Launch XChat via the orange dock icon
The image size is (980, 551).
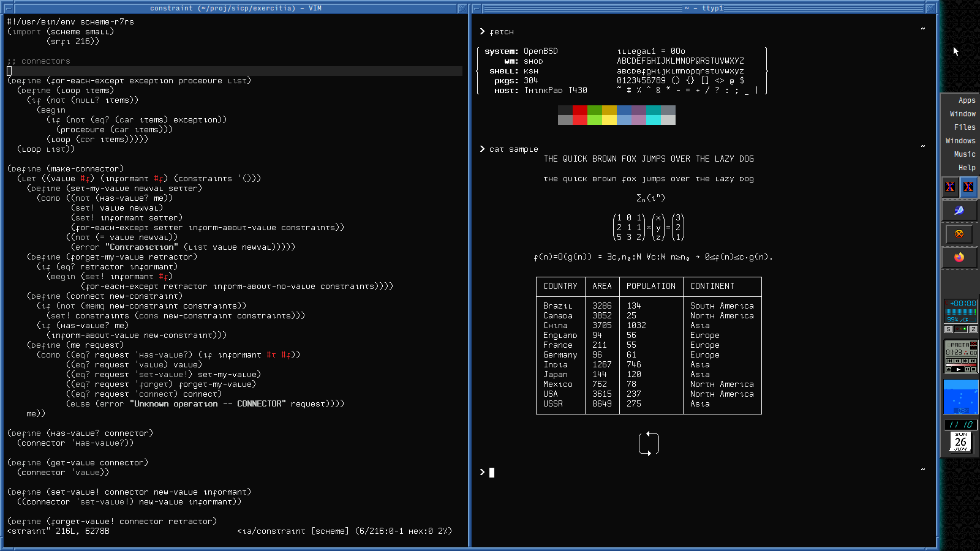(960, 234)
